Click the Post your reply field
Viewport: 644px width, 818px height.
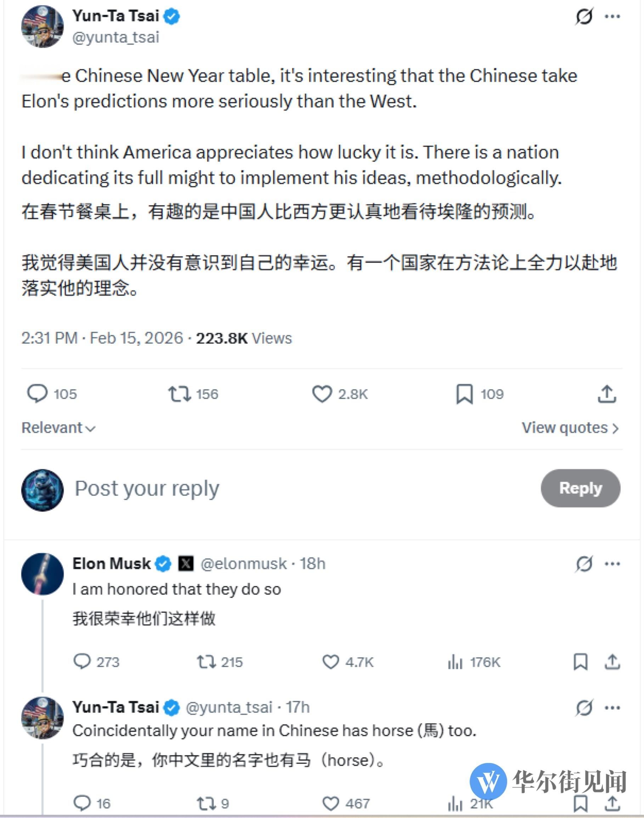click(145, 489)
